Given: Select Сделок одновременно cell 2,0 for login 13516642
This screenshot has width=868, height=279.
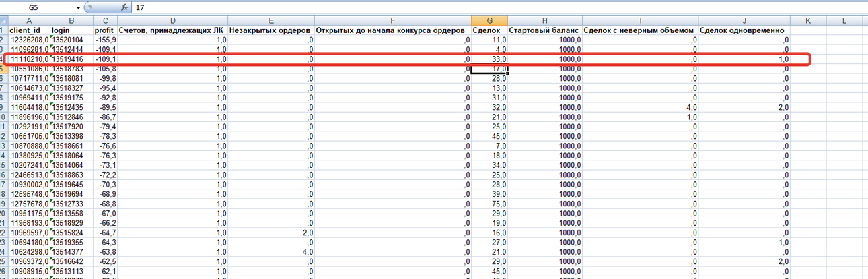Looking at the screenshot, I should pyautogui.click(x=744, y=260).
